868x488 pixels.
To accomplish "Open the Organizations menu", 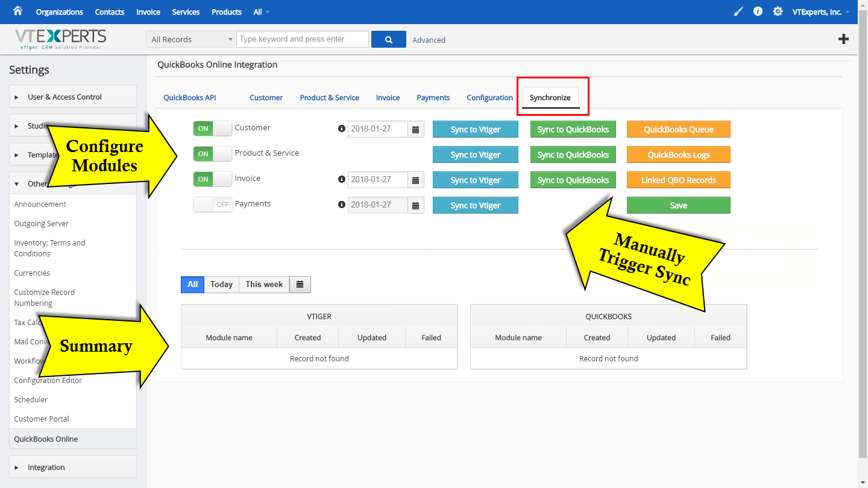I will click(x=60, y=12).
